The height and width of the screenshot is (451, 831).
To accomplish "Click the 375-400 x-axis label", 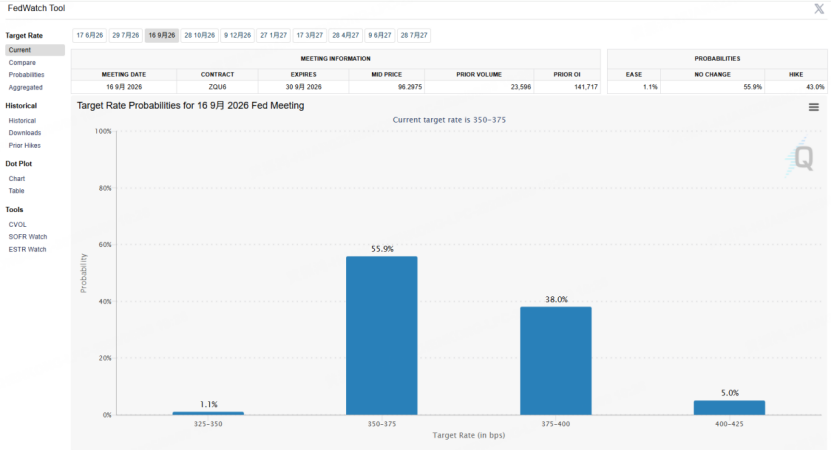I will point(555,424).
